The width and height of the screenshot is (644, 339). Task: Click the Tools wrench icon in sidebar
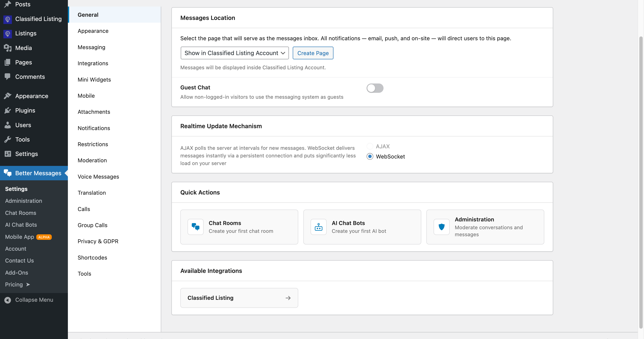point(8,139)
